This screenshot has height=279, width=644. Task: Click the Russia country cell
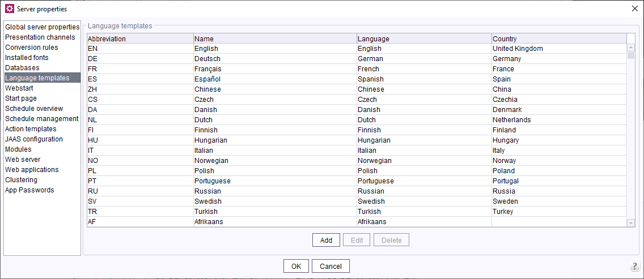point(560,191)
